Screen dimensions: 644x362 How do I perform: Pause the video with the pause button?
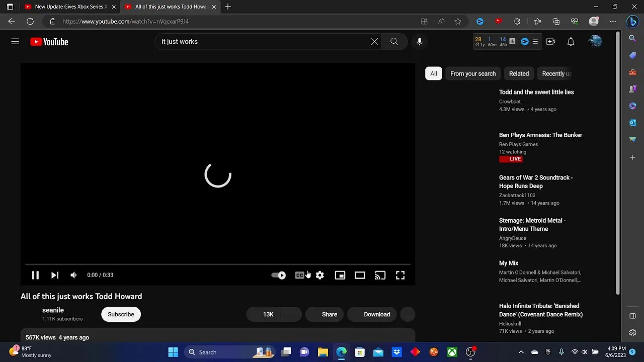point(35,275)
